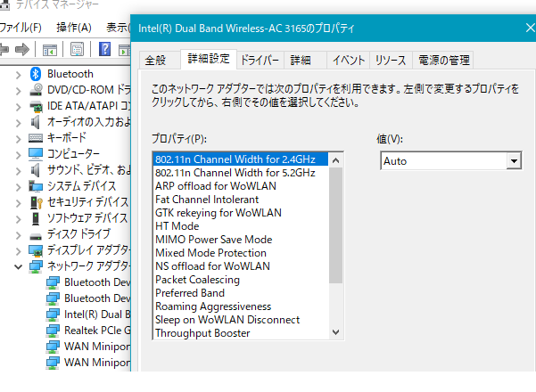This screenshot has width=536, height=392.
Task: Select the コンピューター monitor icon
Action: tap(36, 154)
